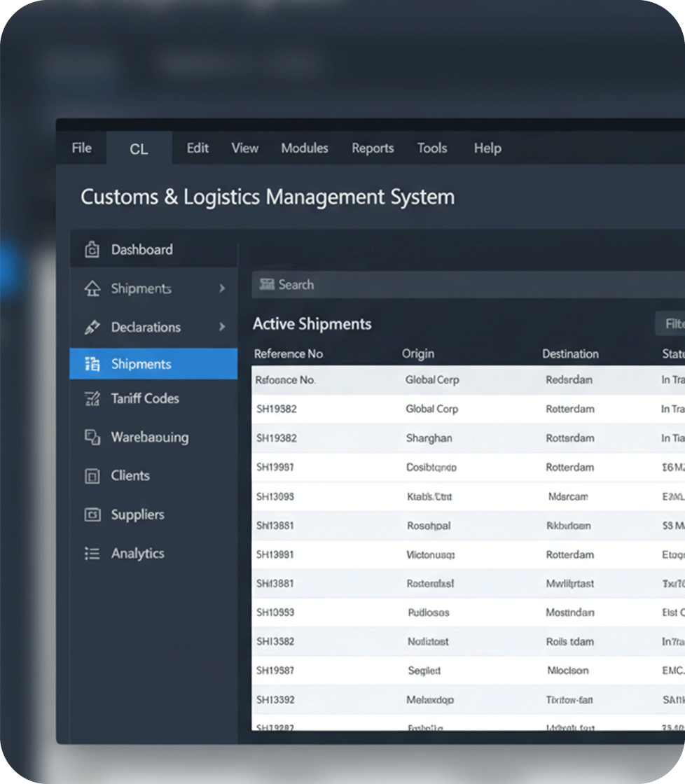The height and width of the screenshot is (784, 685).
Task: Sort by the Destination column header
Action: point(570,354)
